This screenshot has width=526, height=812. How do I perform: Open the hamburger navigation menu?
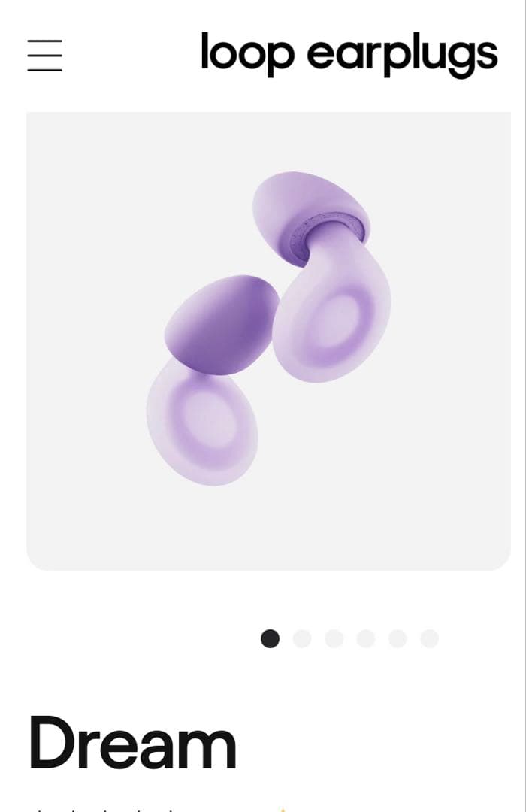(44, 55)
